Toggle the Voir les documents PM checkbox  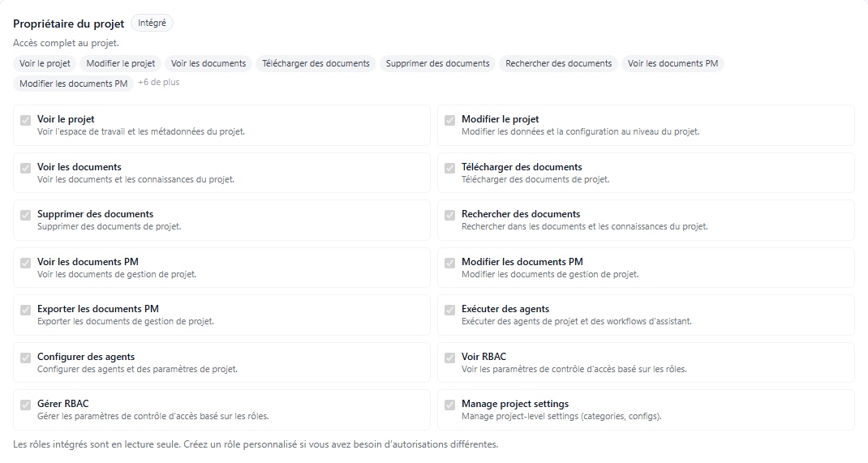(25, 263)
